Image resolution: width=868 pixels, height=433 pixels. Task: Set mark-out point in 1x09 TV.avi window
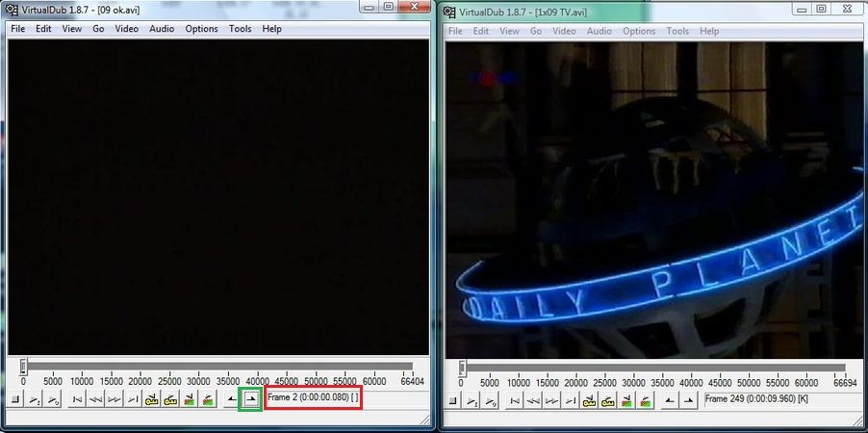(689, 400)
